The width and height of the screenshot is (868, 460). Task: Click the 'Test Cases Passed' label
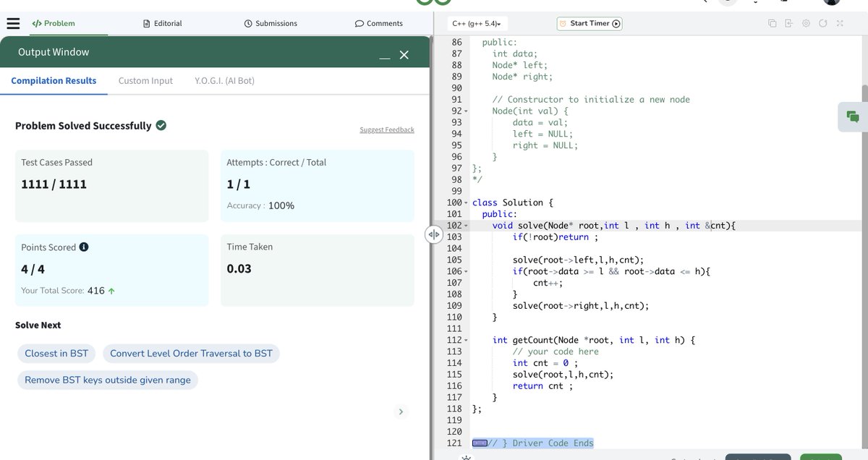coord(57,163)
